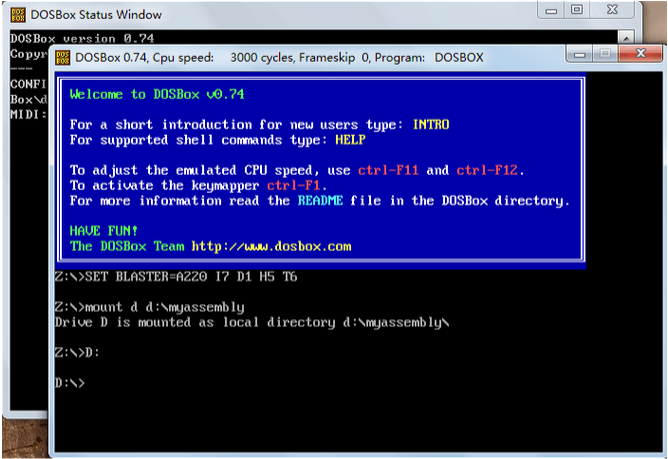The width and height of the screenshot is (668, 459).
Task: Click 'The DOSBox Team' text
Action: tap(127, 246)
